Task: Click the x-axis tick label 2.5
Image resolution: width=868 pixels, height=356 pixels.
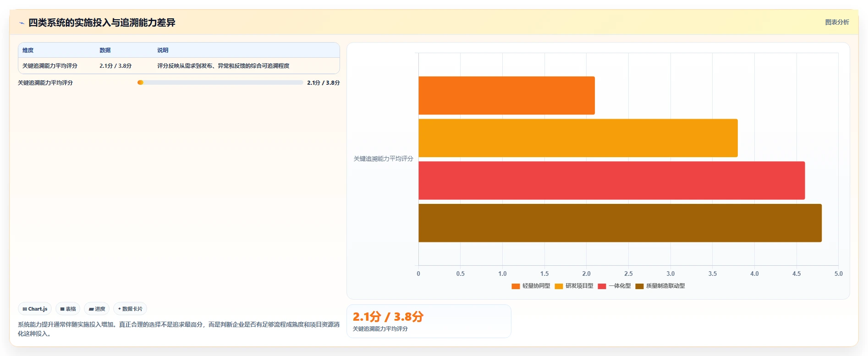Action: (628, 274)
